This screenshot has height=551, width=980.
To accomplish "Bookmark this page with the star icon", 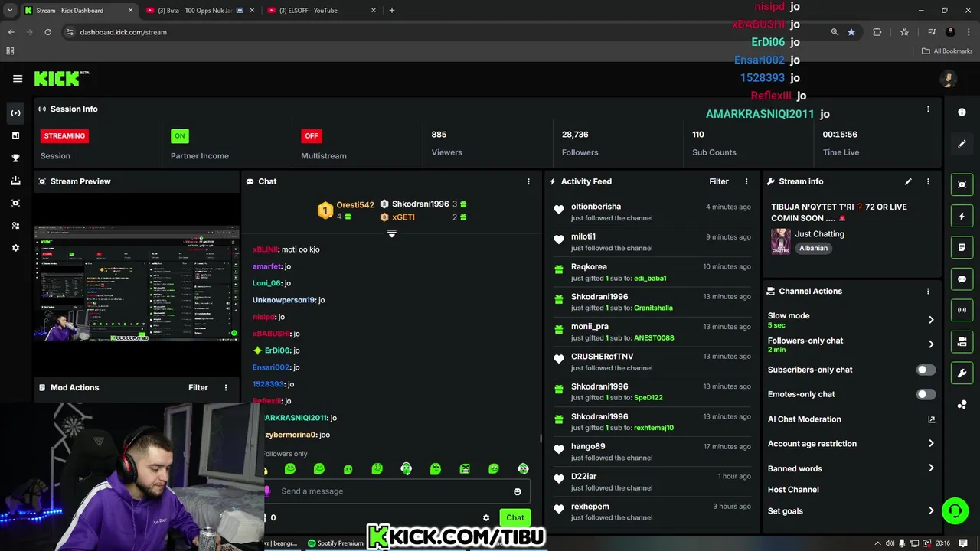I will click(851, 32).
